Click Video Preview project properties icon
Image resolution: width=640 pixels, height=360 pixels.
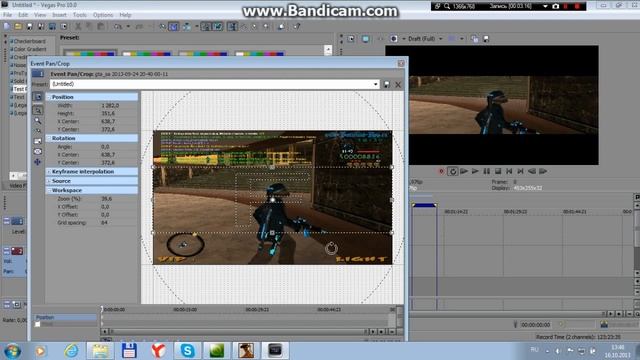click(x=351, y=39)
